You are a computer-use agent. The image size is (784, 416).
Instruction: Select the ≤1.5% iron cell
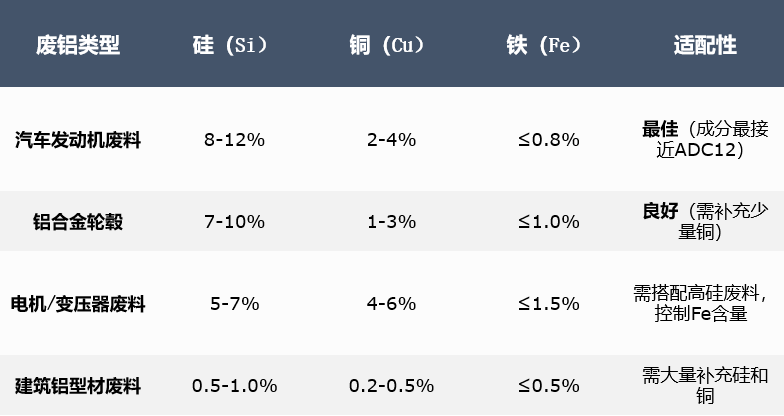pos(548,304)
